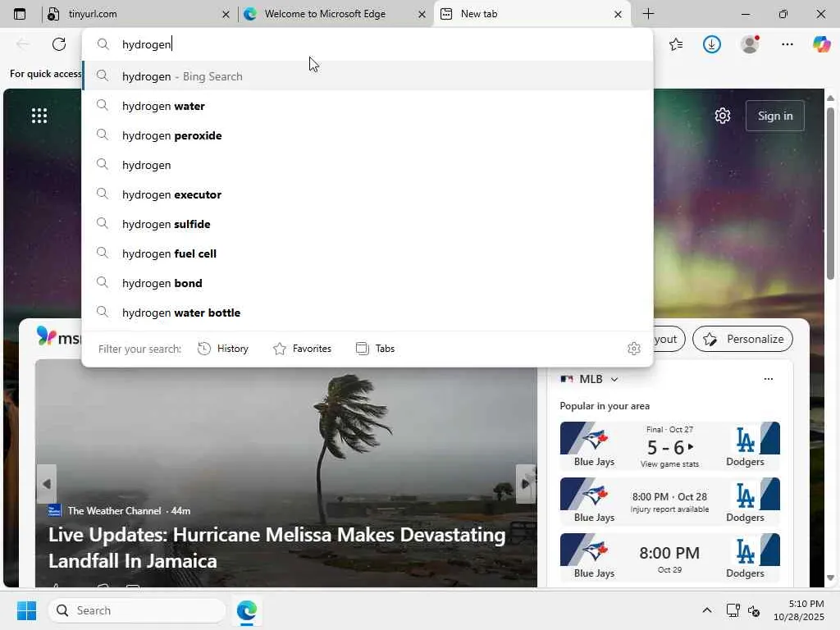Viewport: 840px width, 630px height.
Task: Open the profile avatar icon
Action: click(x=750, y=44)
